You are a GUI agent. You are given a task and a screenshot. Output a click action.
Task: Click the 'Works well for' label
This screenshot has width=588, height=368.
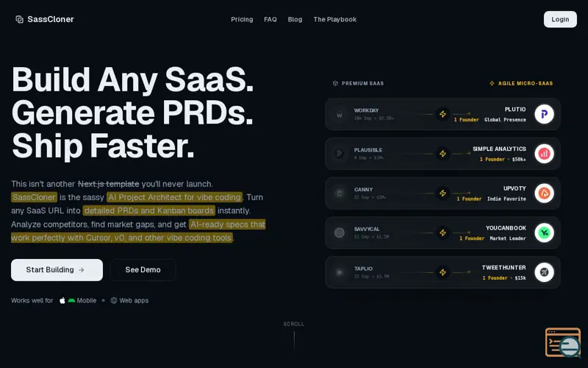click(x=32, y=300)
